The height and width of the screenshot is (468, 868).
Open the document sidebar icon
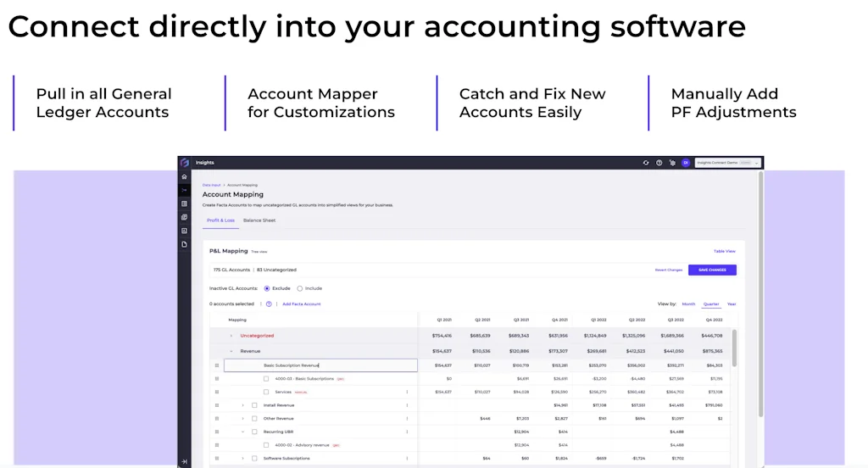(x=184, y=244)
